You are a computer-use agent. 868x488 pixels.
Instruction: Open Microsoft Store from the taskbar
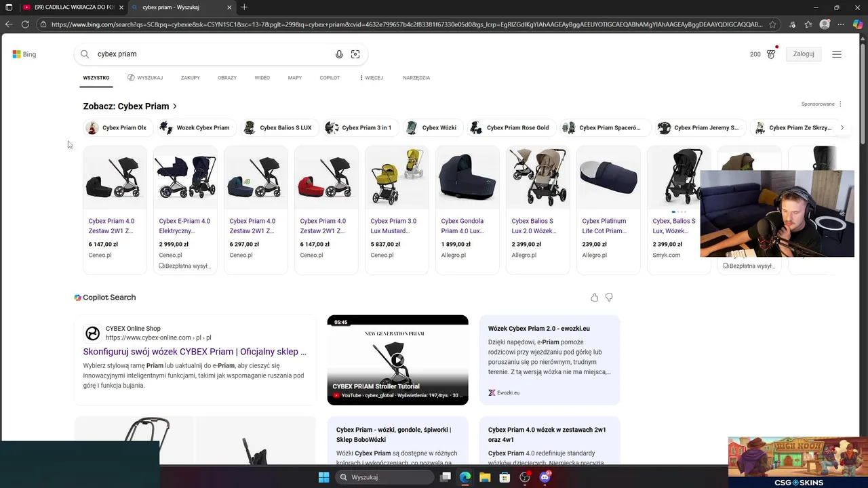(505, 477)
